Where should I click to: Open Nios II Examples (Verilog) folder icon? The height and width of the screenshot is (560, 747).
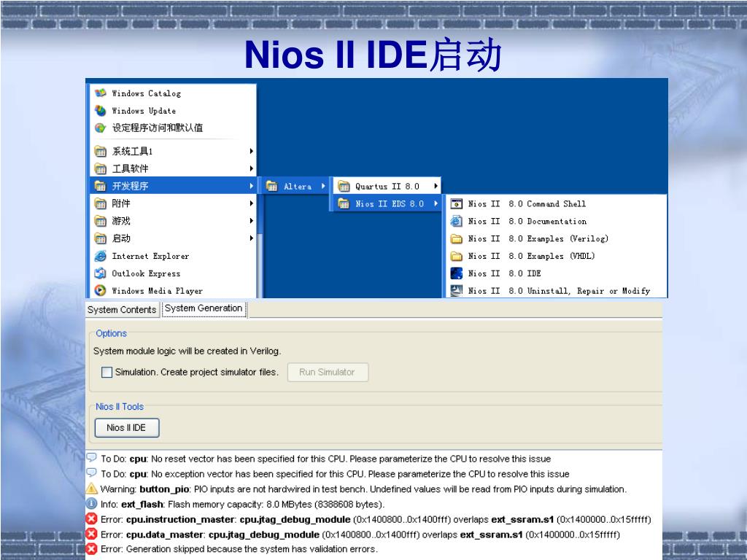coord(457,238)
